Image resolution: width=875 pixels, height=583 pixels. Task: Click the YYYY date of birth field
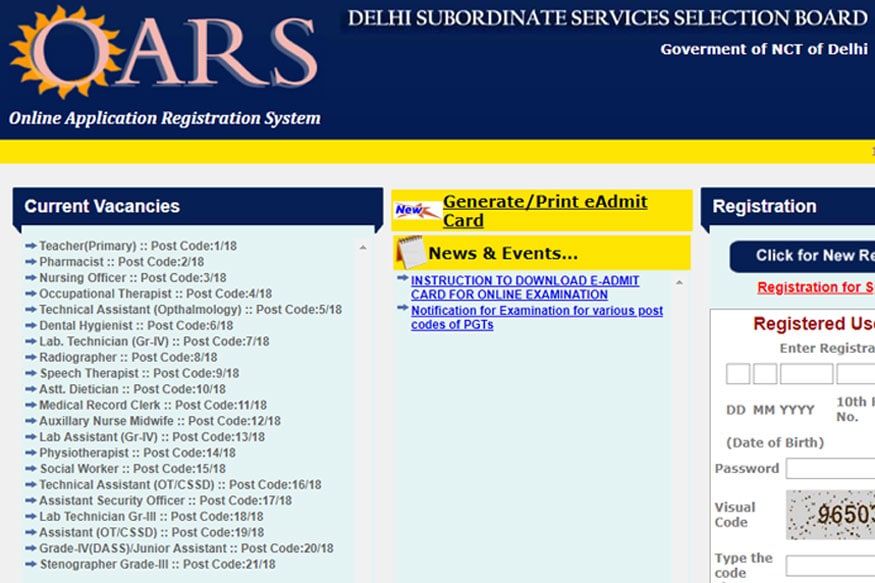[x=806, y=374]
